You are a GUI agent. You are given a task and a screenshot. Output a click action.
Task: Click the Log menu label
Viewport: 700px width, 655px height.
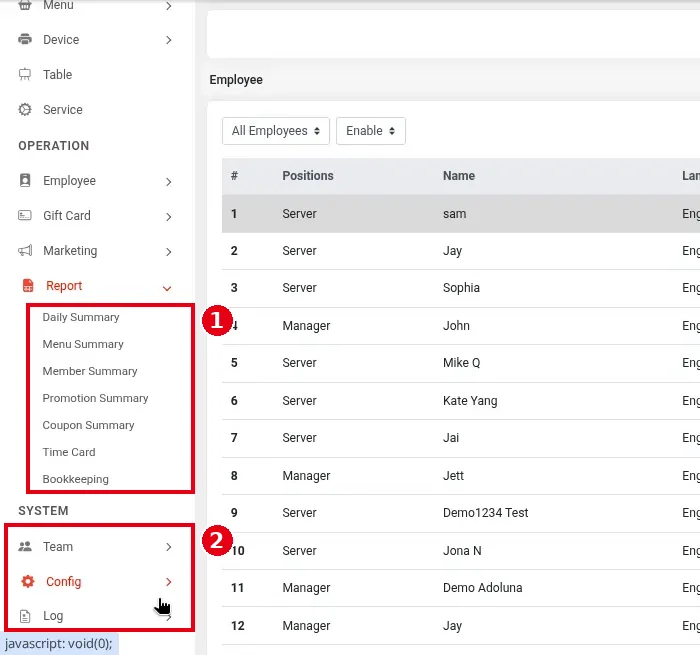[53, 616]
